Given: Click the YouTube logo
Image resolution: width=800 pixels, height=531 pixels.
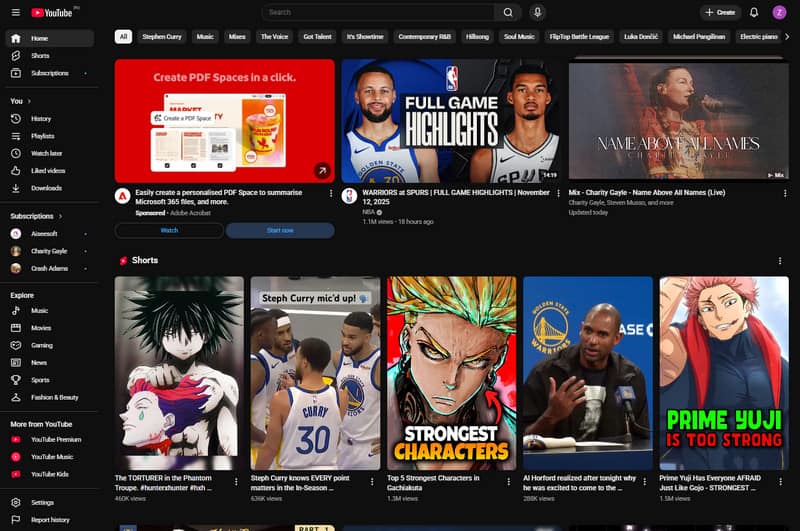Looking at the screenshot, I should click(52, 13).
